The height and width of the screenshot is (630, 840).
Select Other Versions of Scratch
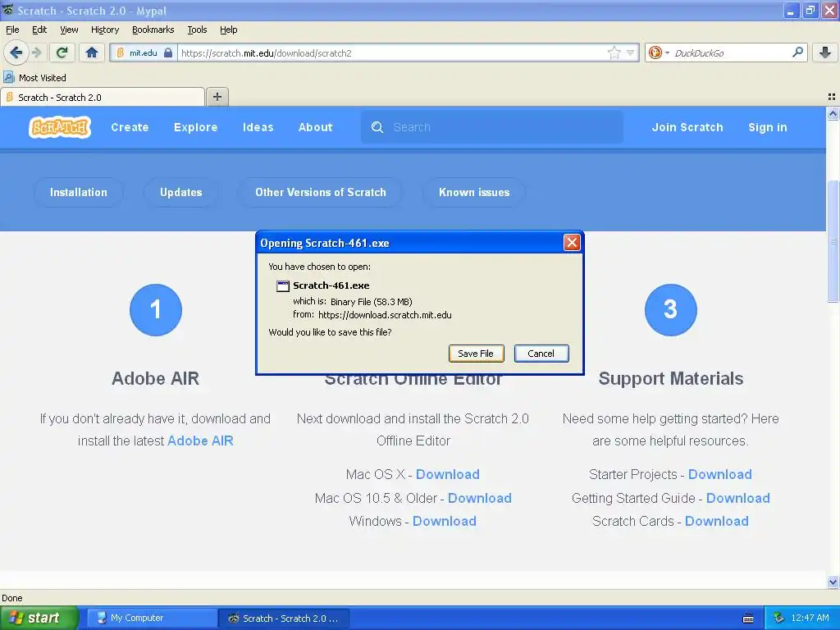click(x=321, y=192)
